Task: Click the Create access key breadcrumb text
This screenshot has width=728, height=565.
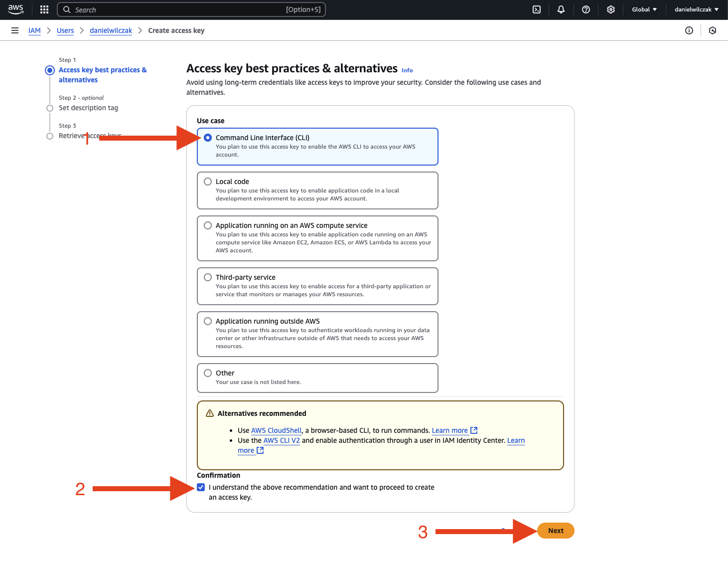Action: 176,30
